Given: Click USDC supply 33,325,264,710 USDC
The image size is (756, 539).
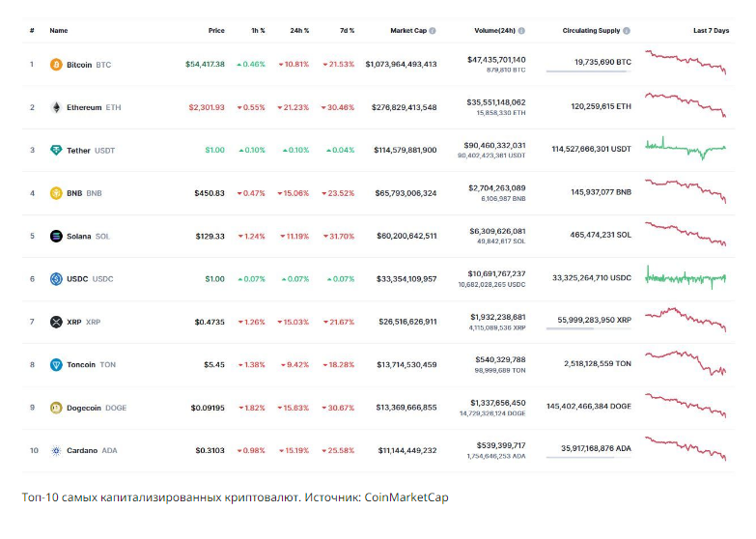Looking at the screenshot, I should click(x=592, y=278).
